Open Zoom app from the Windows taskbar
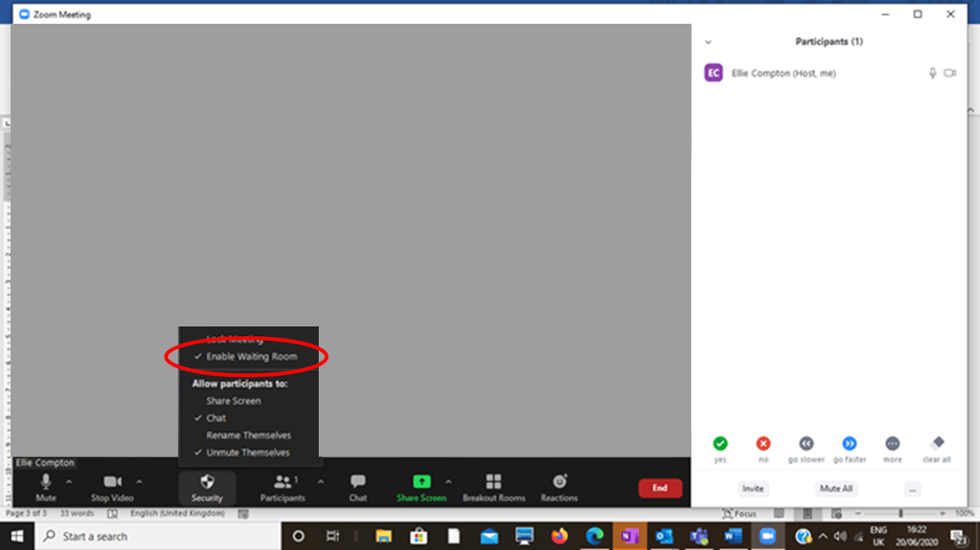This screenshot has width=980, height=550. [x=768, y=536]
